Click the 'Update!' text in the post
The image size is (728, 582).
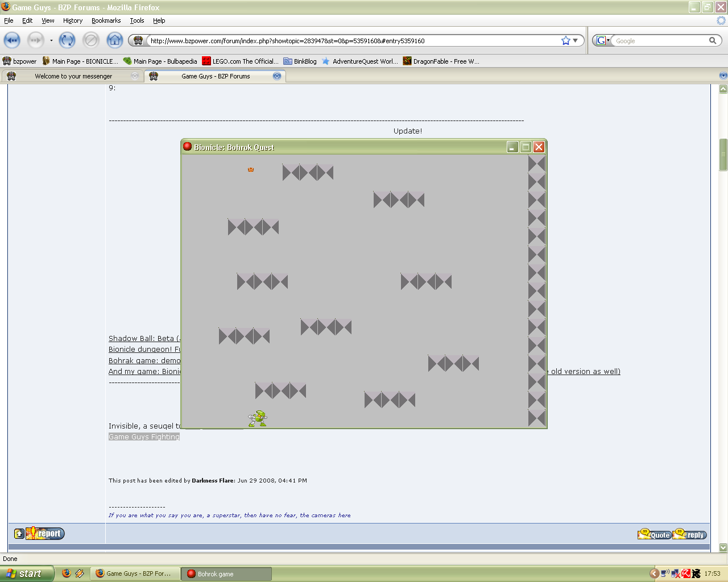click(x=408, y=131)
